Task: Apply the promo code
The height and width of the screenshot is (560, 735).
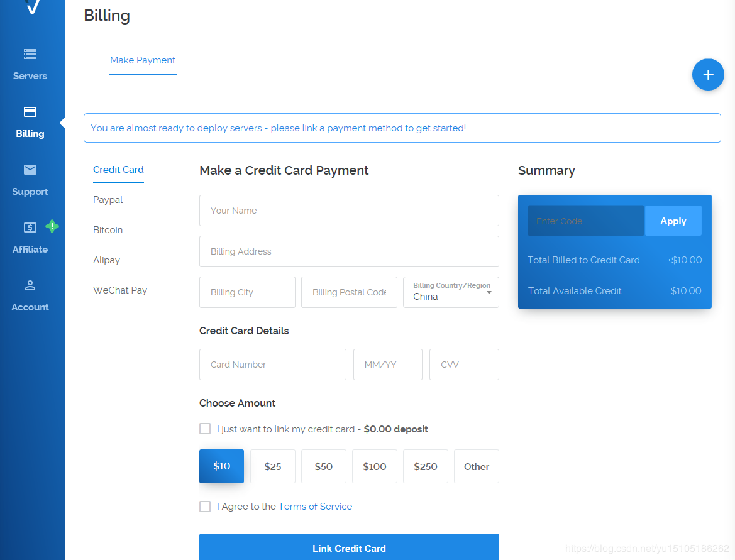Action: click(673, 221)
